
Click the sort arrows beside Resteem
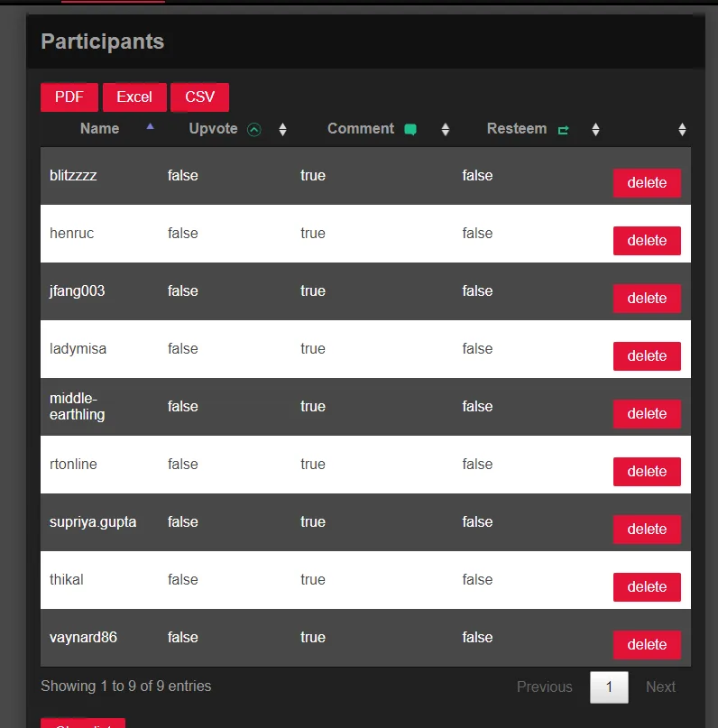(x=595, y=129)
